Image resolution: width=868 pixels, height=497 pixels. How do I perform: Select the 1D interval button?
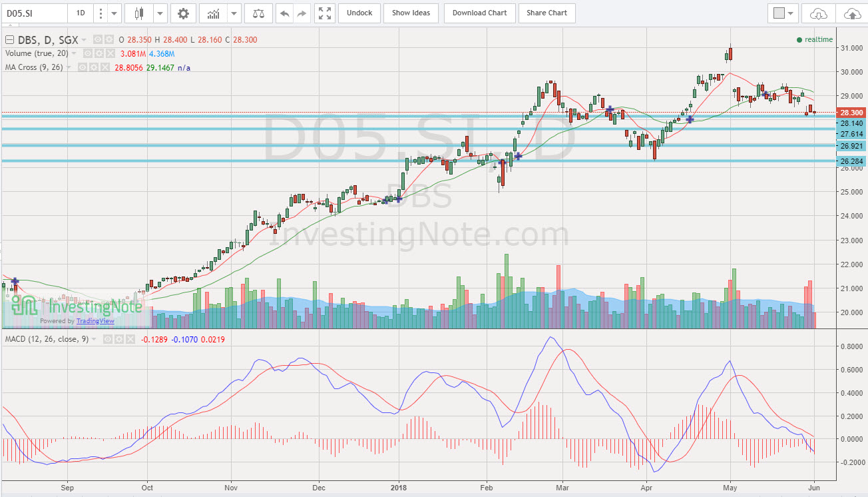coord(81,13)
